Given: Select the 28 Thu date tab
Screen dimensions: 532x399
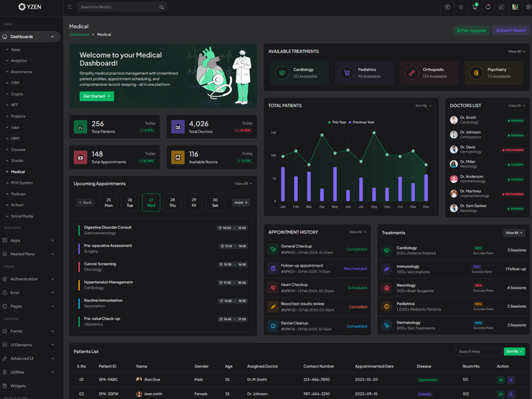Looking at the screenshot, I should [172, 202].
